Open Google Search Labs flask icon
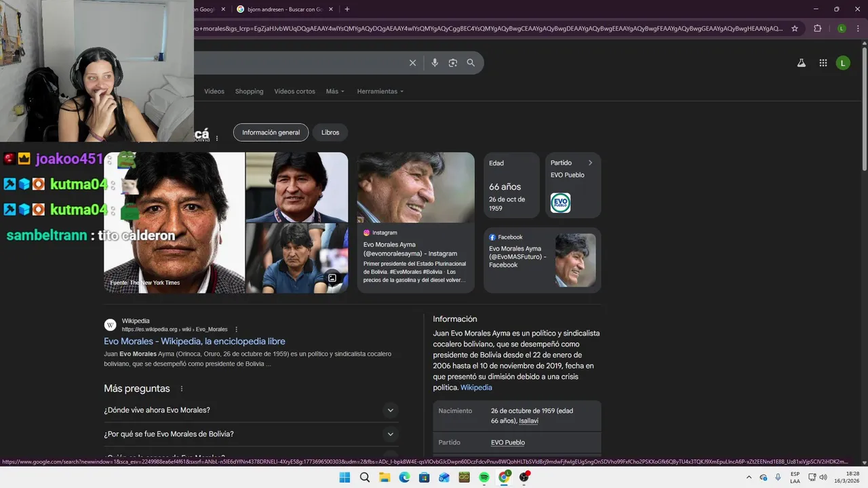This screenshot has width=868, height=488. [x=801, y=63]
